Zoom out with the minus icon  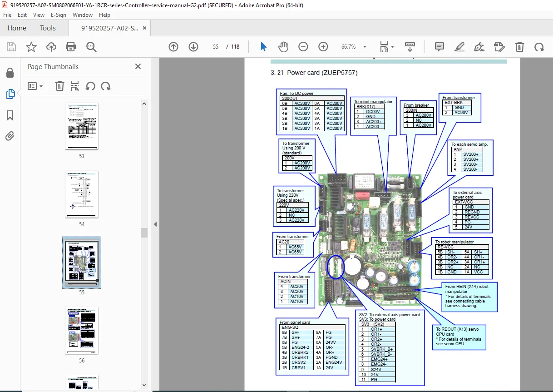coord(303,47)
